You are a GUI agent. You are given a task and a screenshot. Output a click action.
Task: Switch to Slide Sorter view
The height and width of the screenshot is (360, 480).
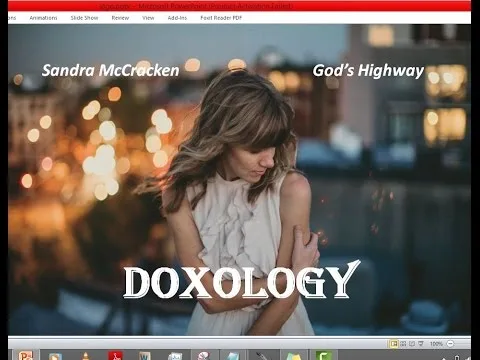point(403,343)
